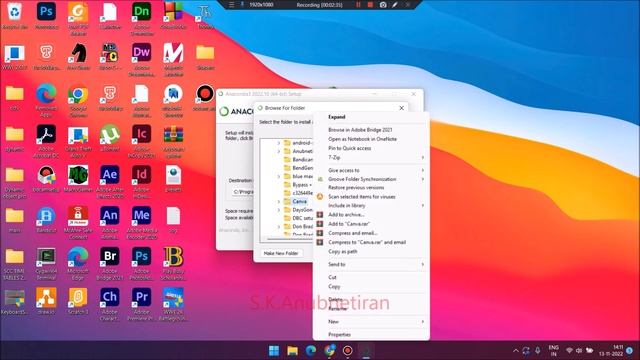The image size is (640, 360).
Task: Open the Wi-Fi icon in system tray
Action: pyautogui.click(x=569, y=351)
